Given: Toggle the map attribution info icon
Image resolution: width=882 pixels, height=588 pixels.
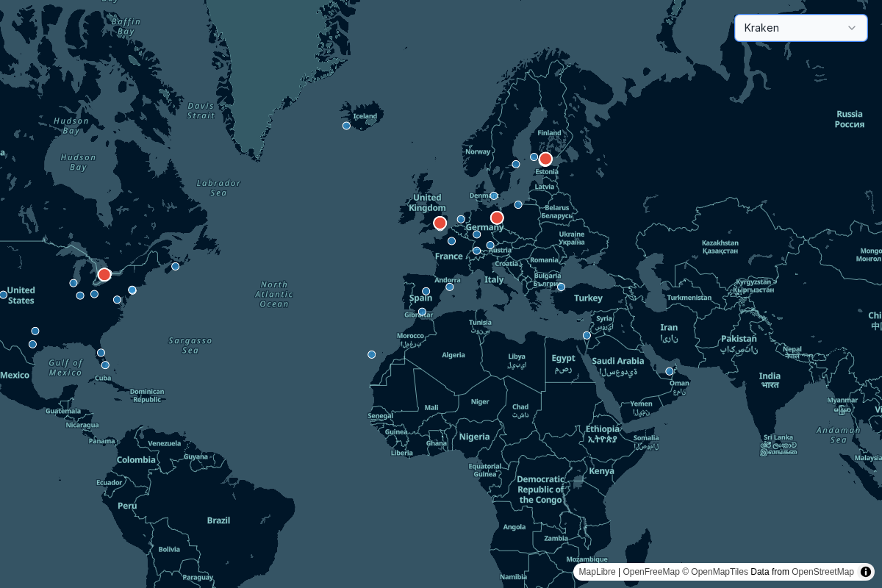Looking at the screenshot, I should point(865,572).
